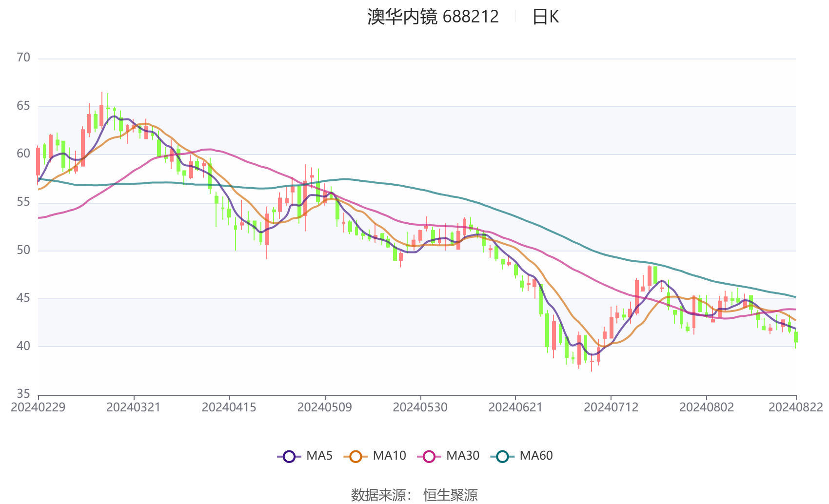The image size is (829, 504).
Task: Click the x-axis date 20240509
Action: [325, 407]
